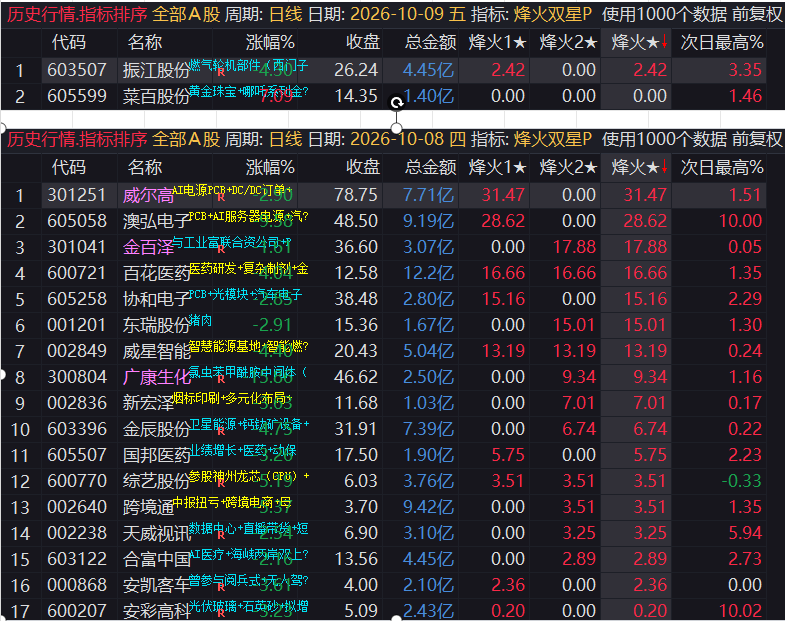Sort by 烽火2★ header in the 2026-10-08 table
785x621 pixels.
coord(568,167)
